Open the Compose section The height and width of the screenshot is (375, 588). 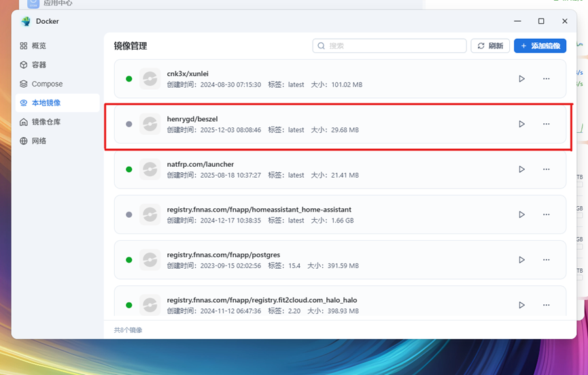coord(57,84)
